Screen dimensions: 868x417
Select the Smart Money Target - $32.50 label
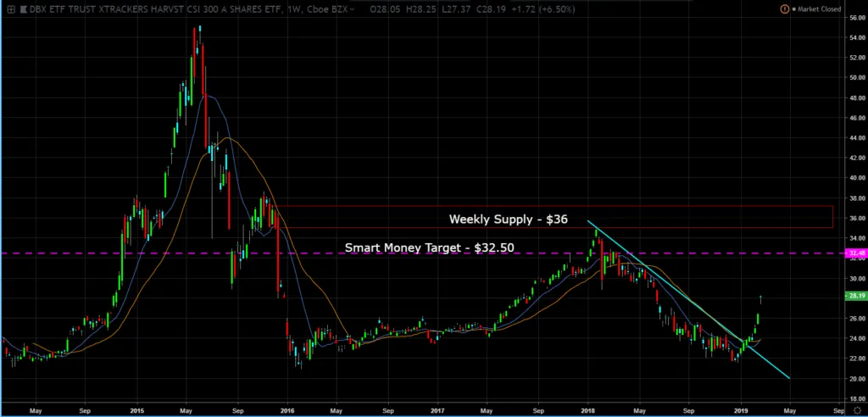(430, 247)
